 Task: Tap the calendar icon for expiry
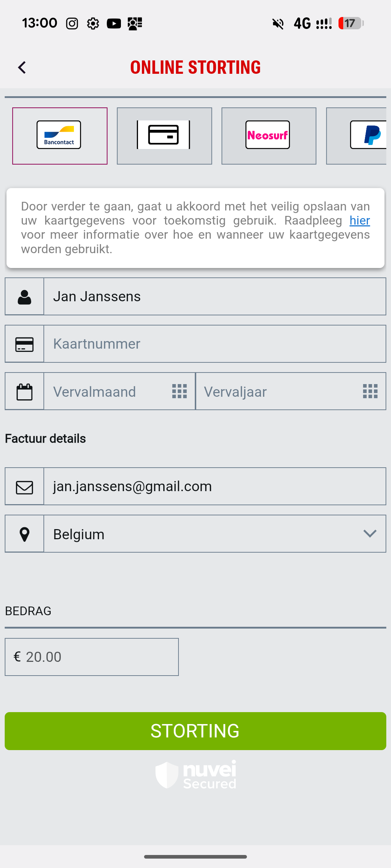tap(24, 392)
